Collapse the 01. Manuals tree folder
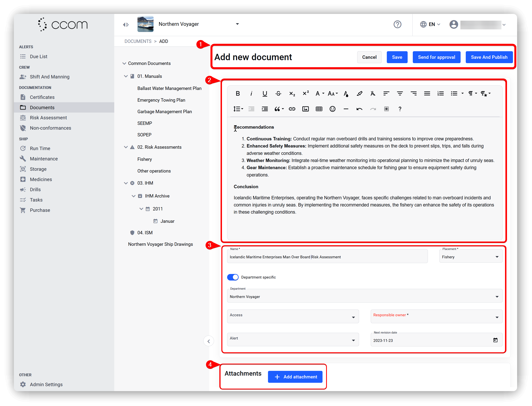 126,76
